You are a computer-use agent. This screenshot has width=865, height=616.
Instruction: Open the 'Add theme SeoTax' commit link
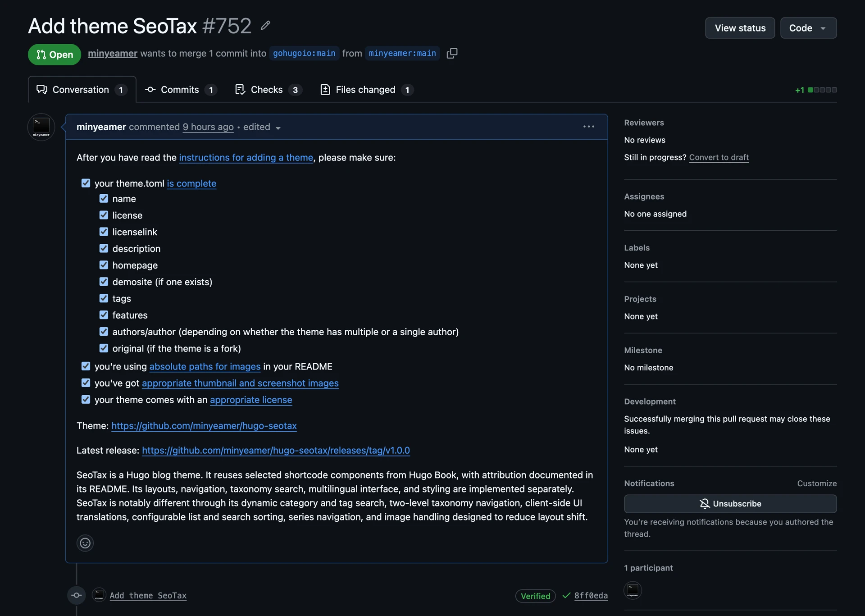click(148, 596)
